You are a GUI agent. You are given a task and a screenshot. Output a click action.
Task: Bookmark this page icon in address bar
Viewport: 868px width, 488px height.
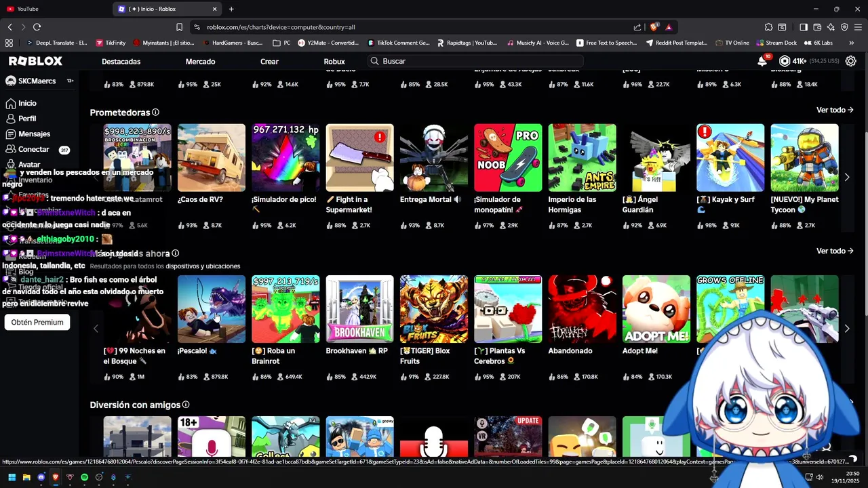tap(179, 27)
